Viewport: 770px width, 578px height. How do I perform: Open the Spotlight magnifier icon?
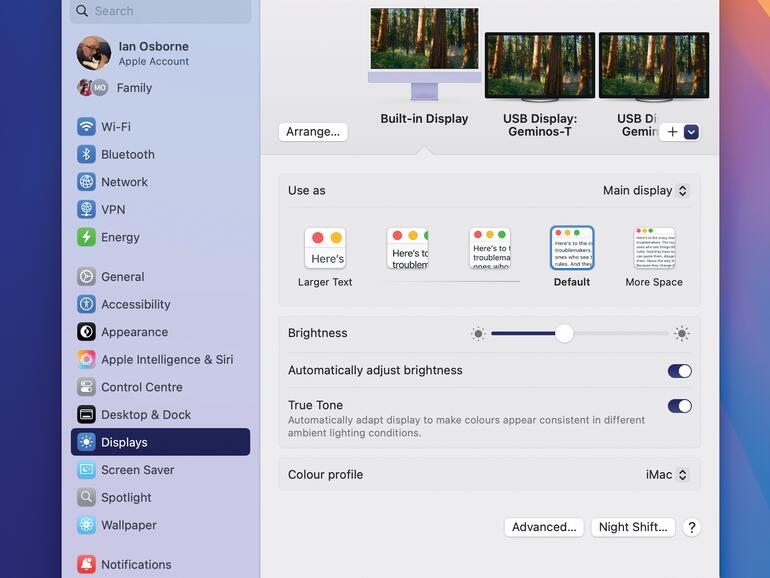(x=86, y=497)
